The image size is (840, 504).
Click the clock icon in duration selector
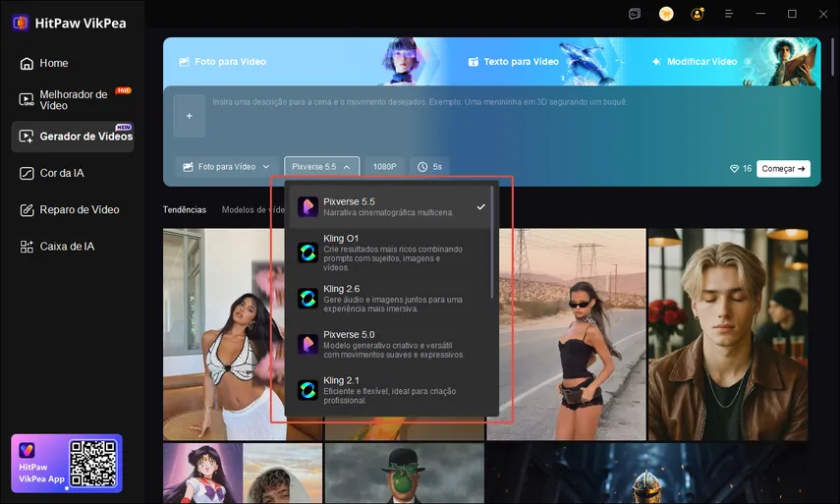pos(422,167)
